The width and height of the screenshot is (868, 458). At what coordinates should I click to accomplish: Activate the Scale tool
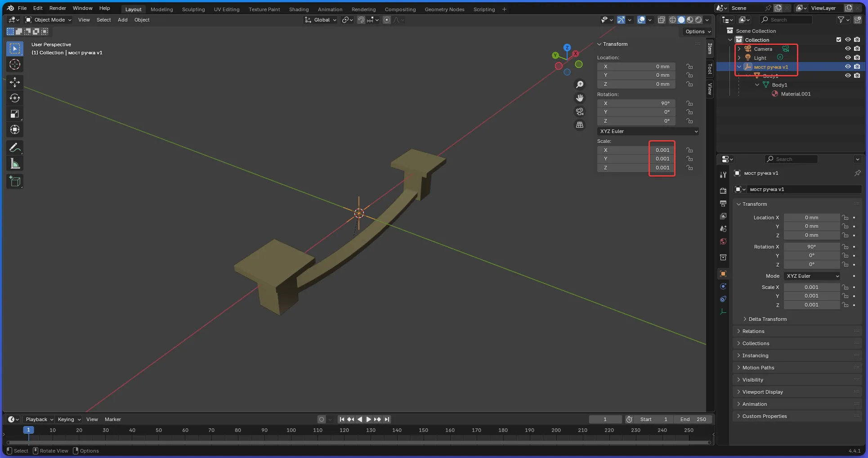pyautogui.click(x=15, y=114)
